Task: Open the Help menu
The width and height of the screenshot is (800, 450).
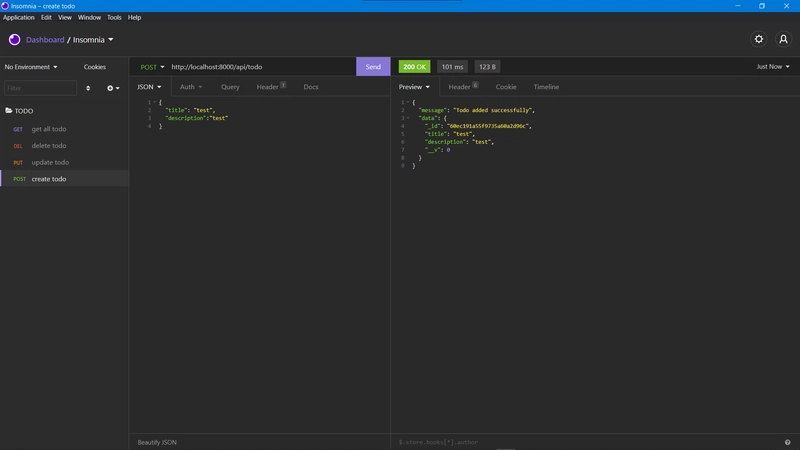Action: point(134,17)
